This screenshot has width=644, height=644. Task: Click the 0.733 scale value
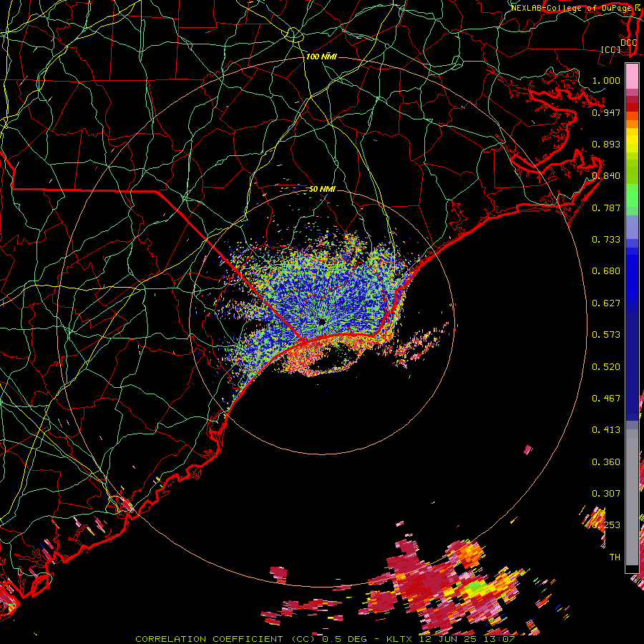(x=606, y=240)
